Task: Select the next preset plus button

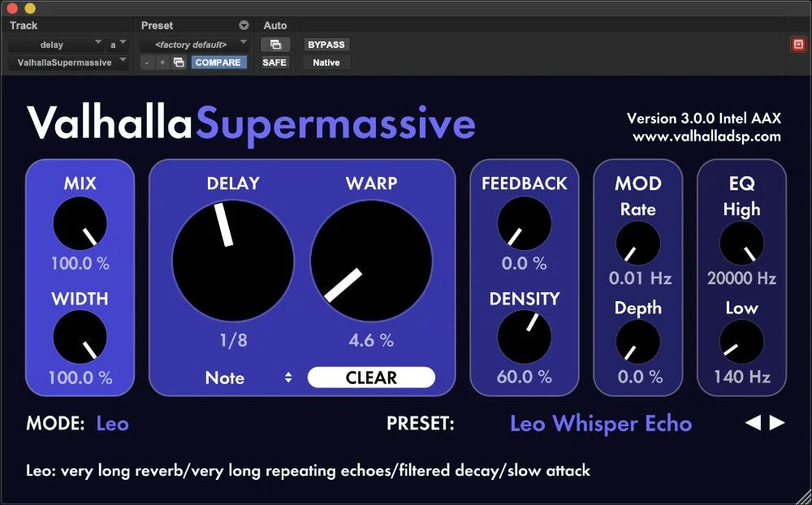Action: click(162, 63)
